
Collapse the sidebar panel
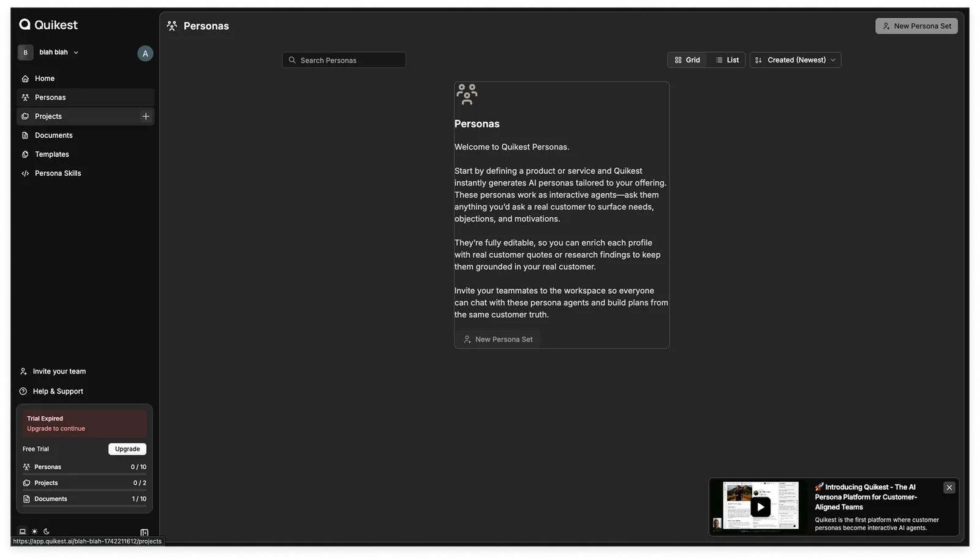(x=145, y=532)
